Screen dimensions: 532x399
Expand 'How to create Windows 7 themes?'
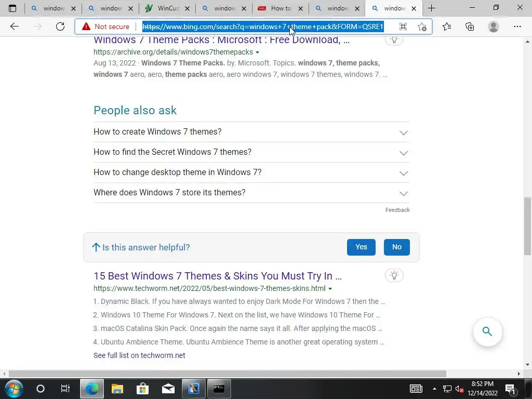tap(251, 131)
